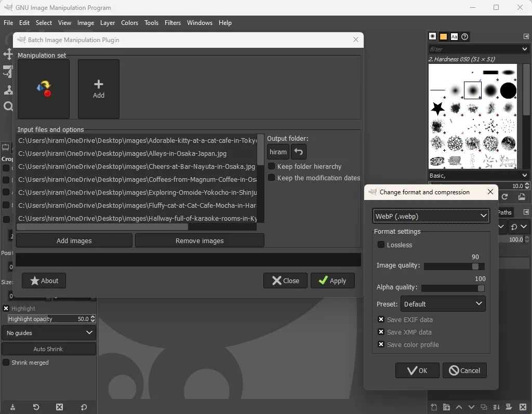Click the refresh brushes icon

click(x=504, y=197)
